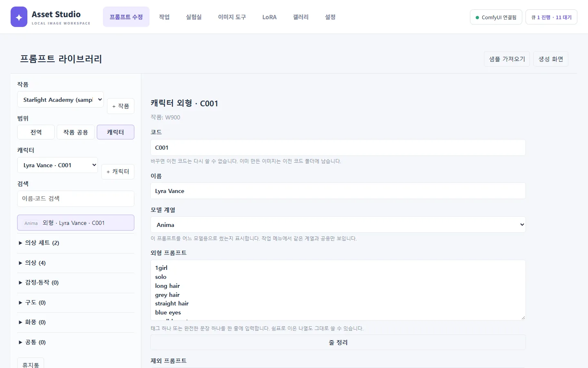Select the 외형 · Lyra Vance · C001 entry
The width and height of the screenshot is (588, 368).
[x=76, y=223]
